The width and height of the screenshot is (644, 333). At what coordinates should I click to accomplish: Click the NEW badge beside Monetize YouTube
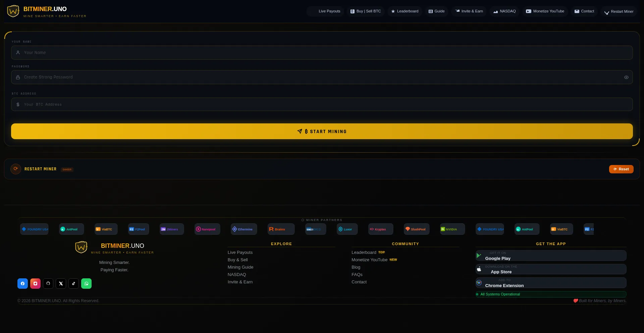coord(393,260)
